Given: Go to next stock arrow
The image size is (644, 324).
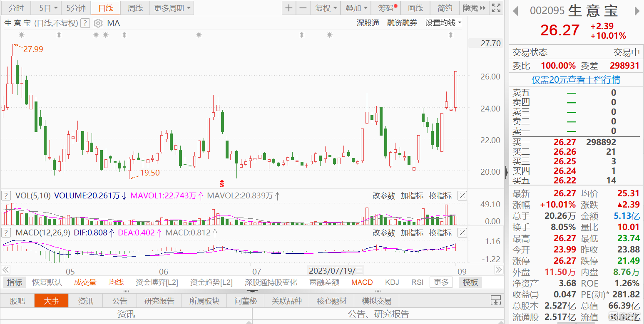Looking at the screenshot, I should click(637, 11).
